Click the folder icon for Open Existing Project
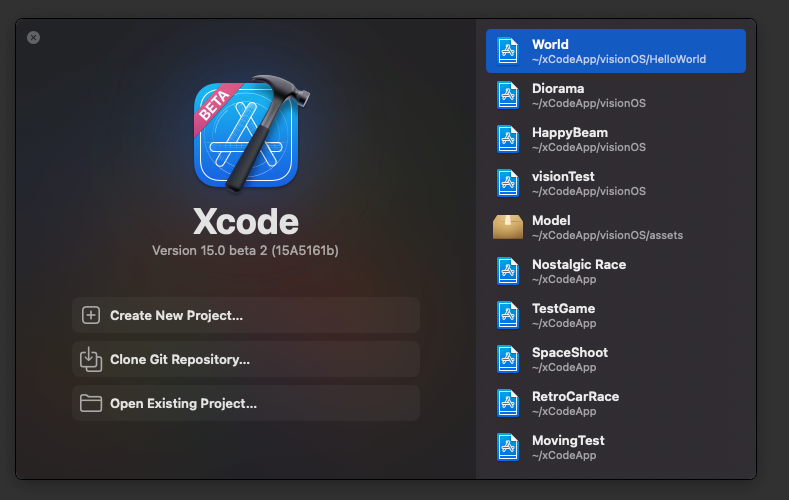789x500 pixels. pyautogui.click(x=91, y=403)
